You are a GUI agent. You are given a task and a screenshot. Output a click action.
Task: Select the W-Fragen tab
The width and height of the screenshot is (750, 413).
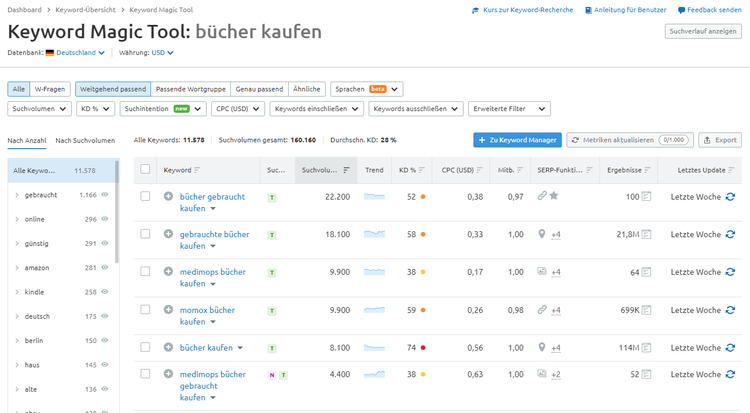pyautogui.click(x=50, y=89)
